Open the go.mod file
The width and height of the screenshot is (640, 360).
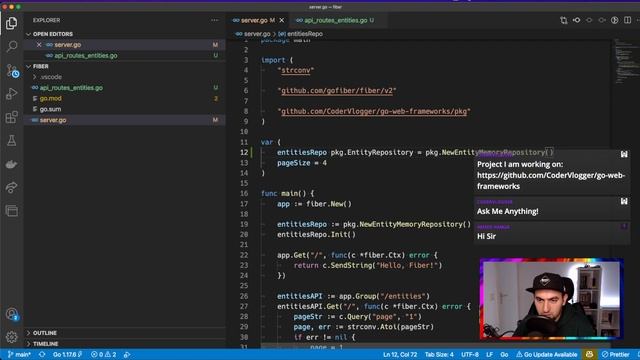[124, 98]
